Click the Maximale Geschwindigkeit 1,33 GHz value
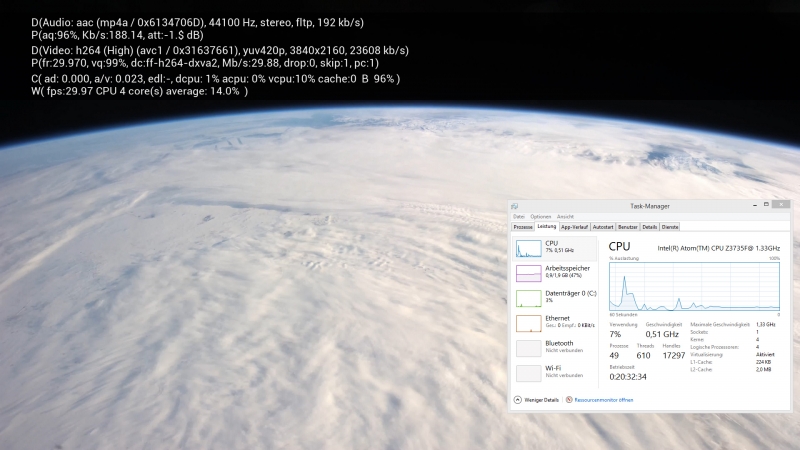This screenshot has width=800, height=450. (x=765, y=324)
